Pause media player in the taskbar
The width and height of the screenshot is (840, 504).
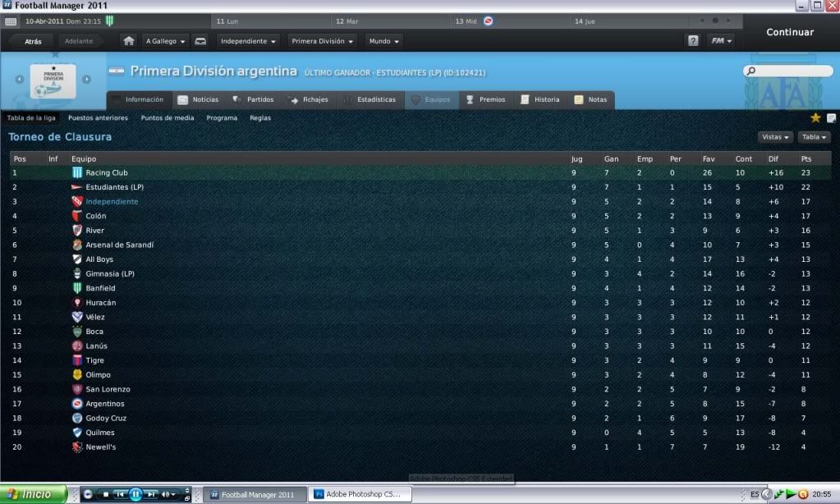pos(135,494)
